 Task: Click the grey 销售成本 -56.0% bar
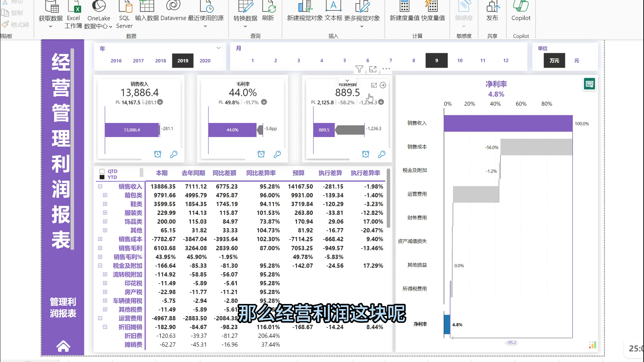pos(536,147)
